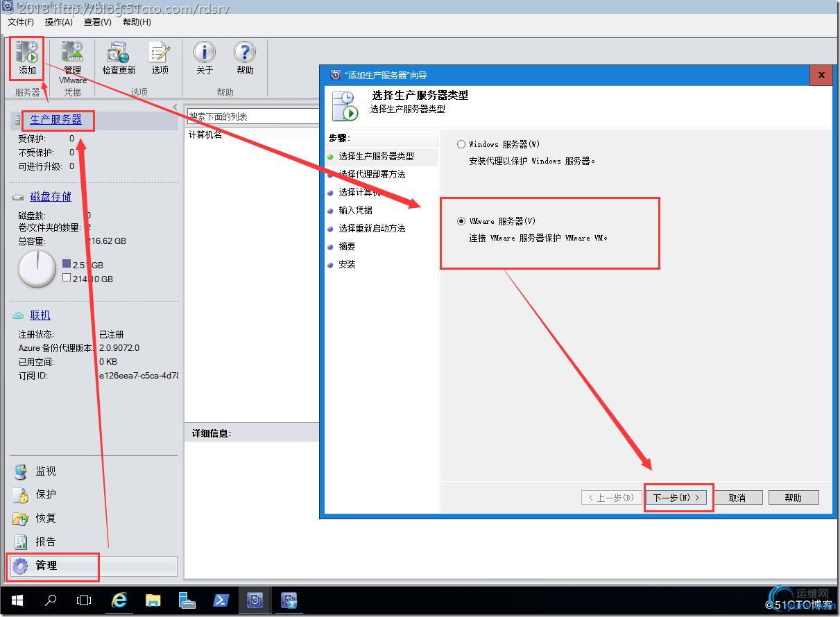
Task: Click the used-space blue legend swatch
Action: [67, 264]
